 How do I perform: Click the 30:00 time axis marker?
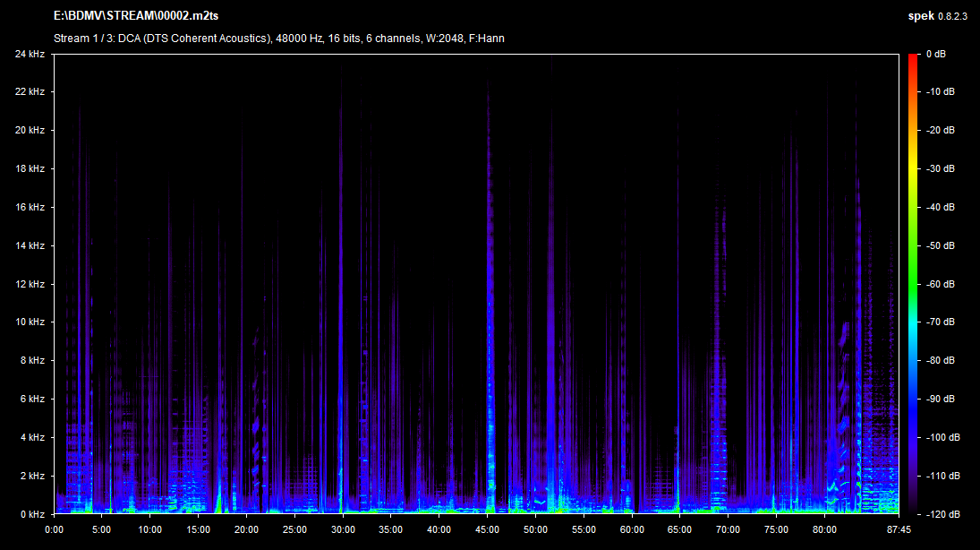[x=343, y=529]
